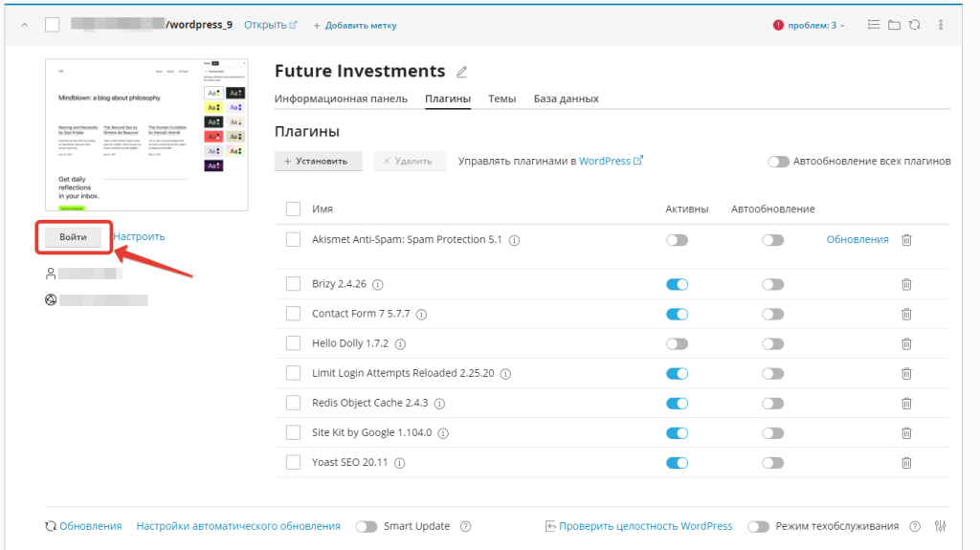Show info icon for Redis Object Cache
Viewport: 980px width, 550px height.
pos(439,404)
